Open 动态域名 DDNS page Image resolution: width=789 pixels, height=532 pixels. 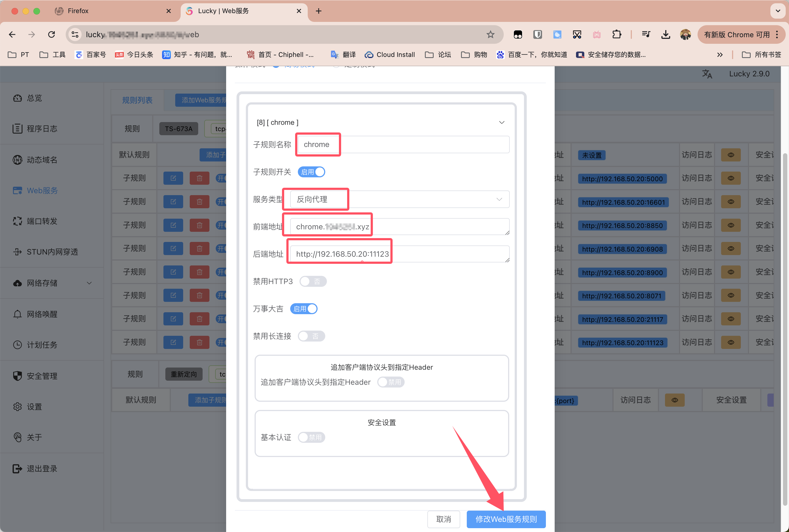click(x=35, y=160)
